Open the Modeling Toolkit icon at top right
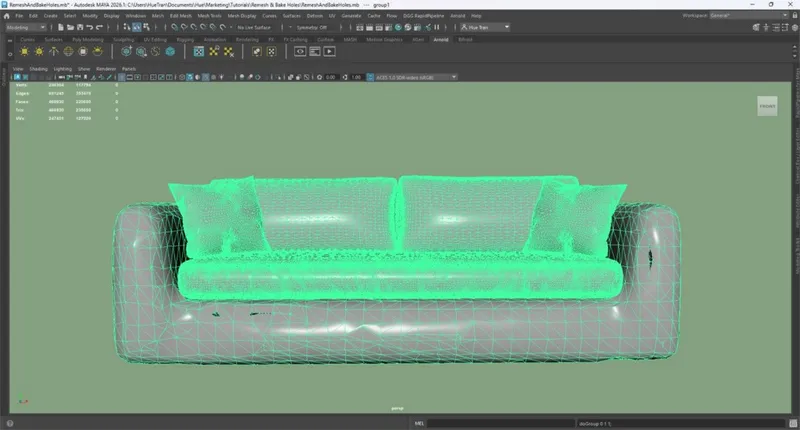The height and width of the screenshot is (430, 800). tap(756, 28)
